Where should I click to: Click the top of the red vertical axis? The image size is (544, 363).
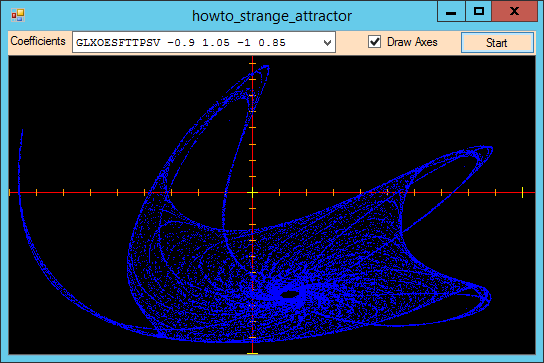click(x=253, y=59)
